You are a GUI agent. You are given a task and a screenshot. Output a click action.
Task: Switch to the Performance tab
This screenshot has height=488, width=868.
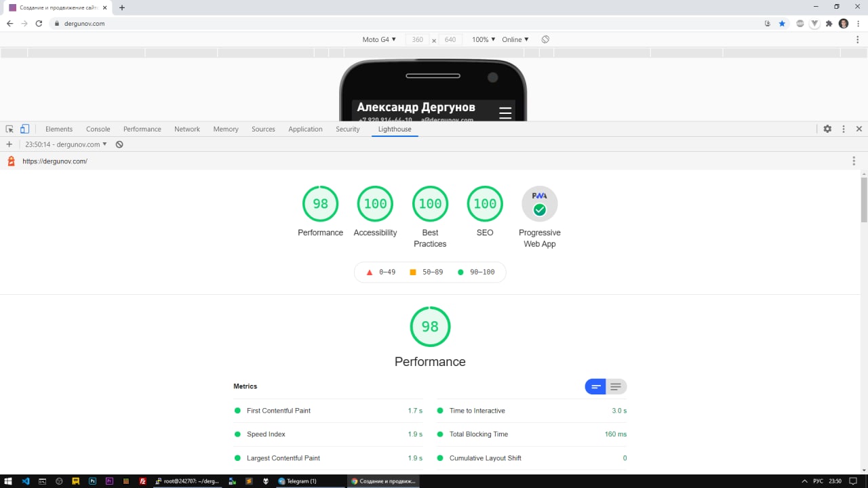[x=142, y=129]
